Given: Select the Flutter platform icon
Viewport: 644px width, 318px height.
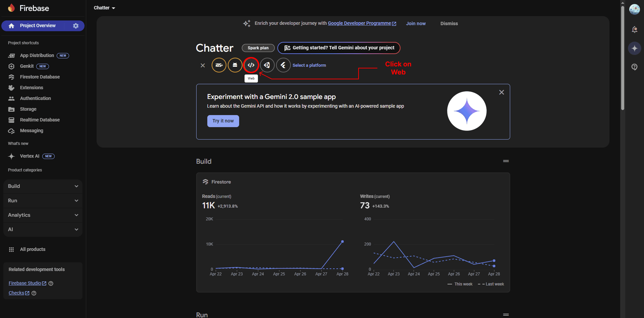Looking at the screenshot, I should tap(283, 65).
